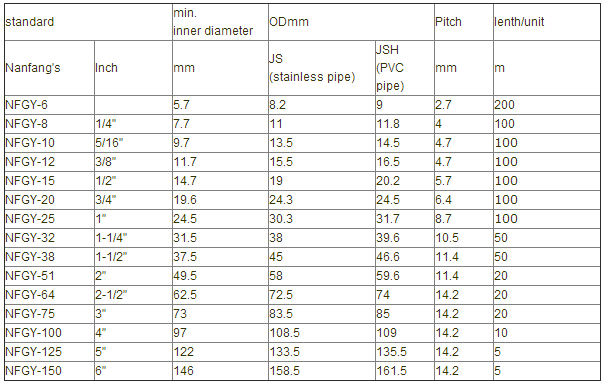The width and height of the screenshot is (604, 385).
Task: Select the Pitch header cell
Action: (x=464, y=22)
